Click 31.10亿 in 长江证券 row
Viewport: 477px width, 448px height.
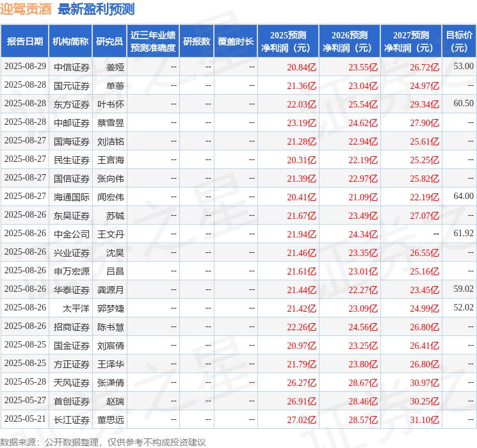(x=424, y=420)
